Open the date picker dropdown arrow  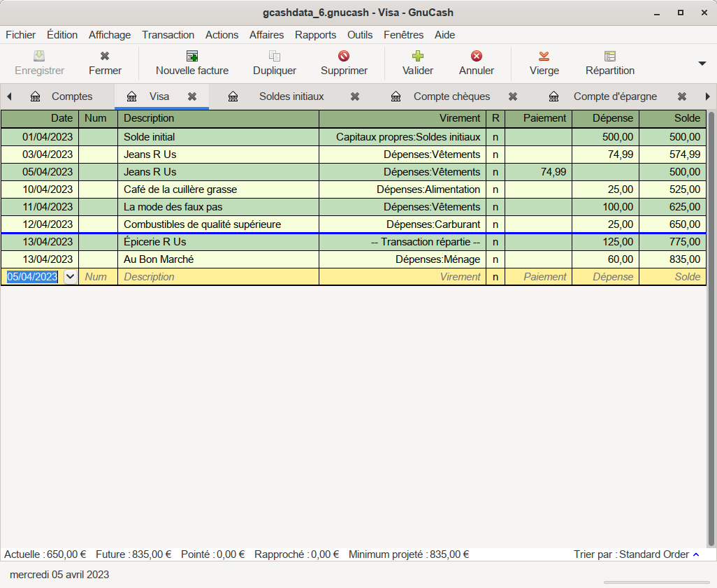70,277
